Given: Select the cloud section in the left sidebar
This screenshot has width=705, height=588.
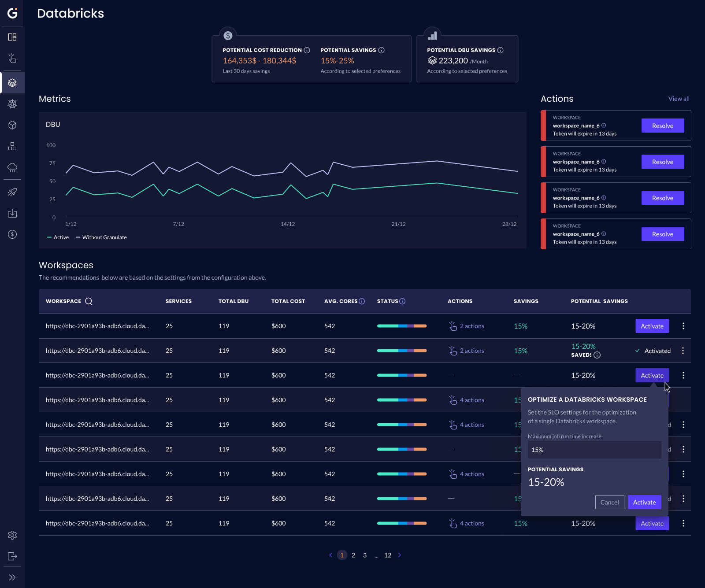Looking at the screenshot, I should [x=12, y=168].
